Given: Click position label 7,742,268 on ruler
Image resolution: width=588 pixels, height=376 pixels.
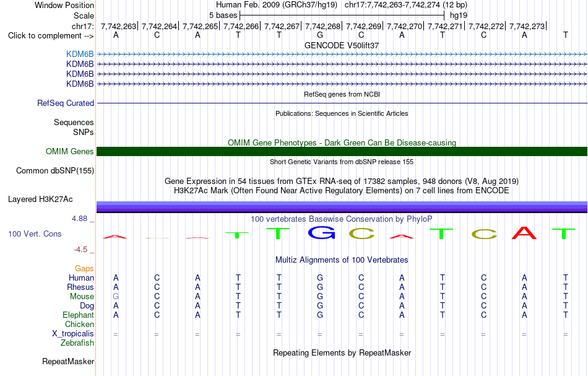Looking at the screenshot, I should coord(322,26).
